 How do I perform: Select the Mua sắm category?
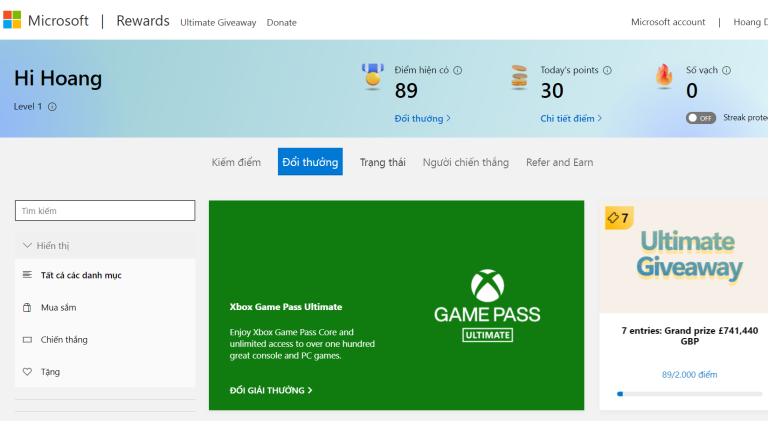[x=58, y=307]
